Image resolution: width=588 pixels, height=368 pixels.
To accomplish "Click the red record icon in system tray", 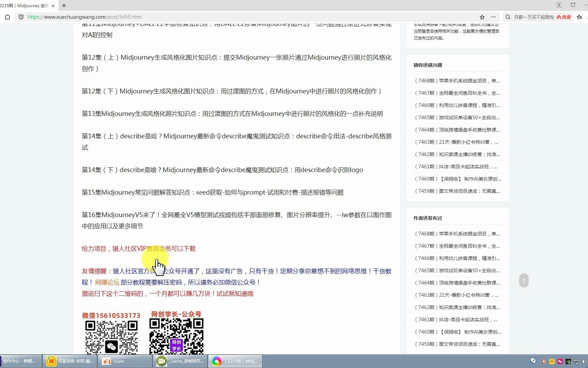I will click(x=544, y=362).
